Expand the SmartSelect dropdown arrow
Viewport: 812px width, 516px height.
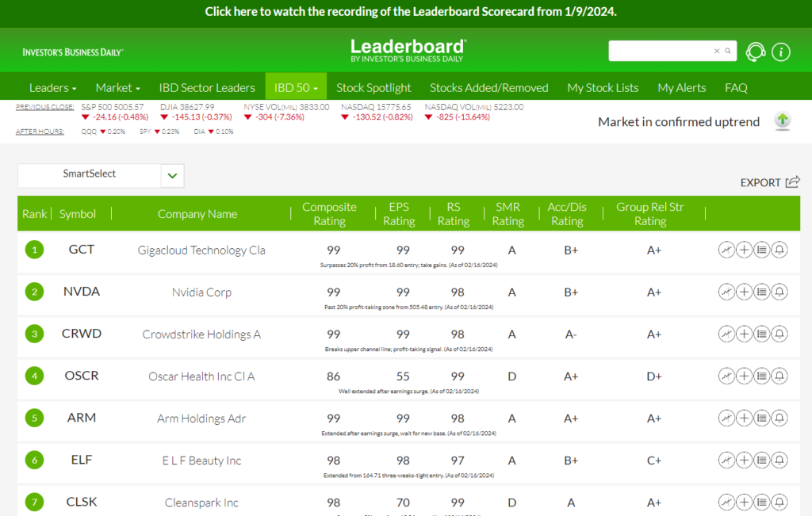tap(172, 175)
